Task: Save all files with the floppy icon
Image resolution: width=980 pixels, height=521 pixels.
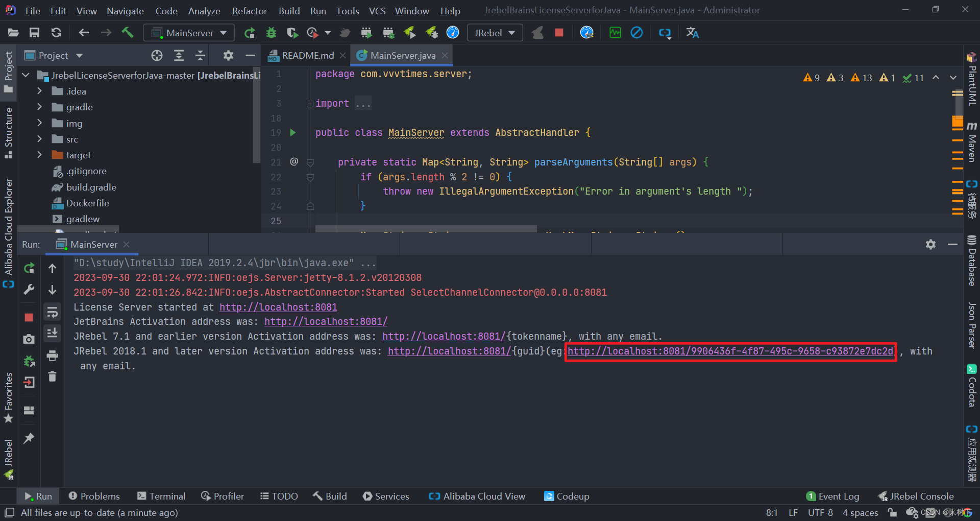Action: (34, 33)
